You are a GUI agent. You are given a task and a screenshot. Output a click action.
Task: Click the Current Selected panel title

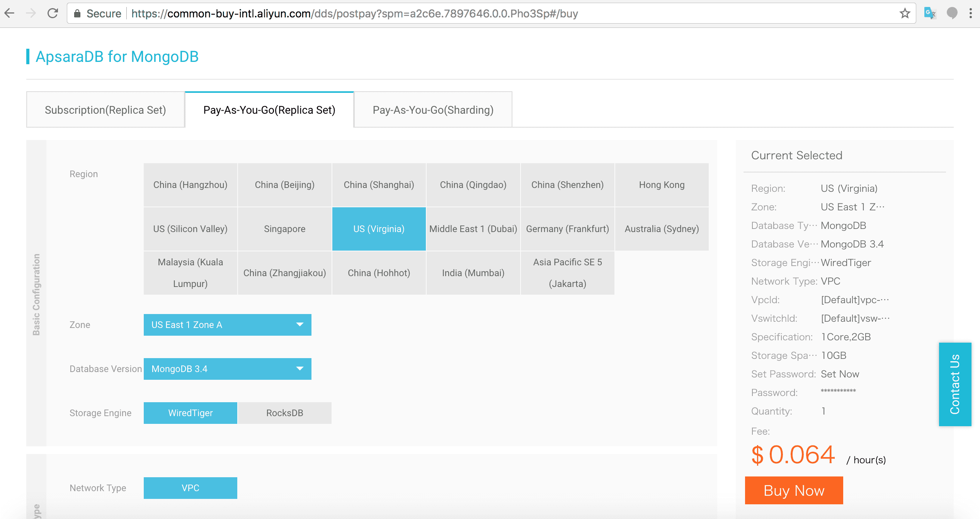click(x=797, y=155)
